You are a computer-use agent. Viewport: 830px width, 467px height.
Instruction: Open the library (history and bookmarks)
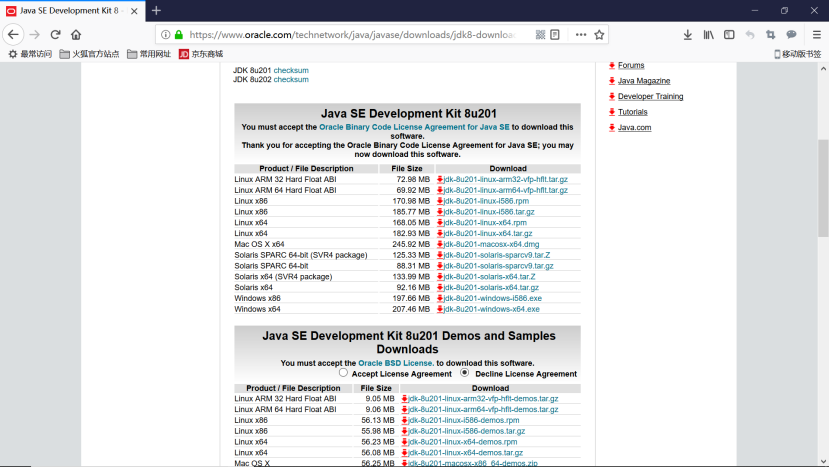(708, 35)
